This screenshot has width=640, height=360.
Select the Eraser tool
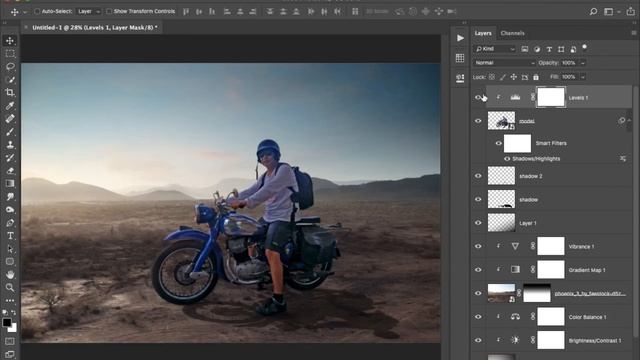[x=10, y=171]
